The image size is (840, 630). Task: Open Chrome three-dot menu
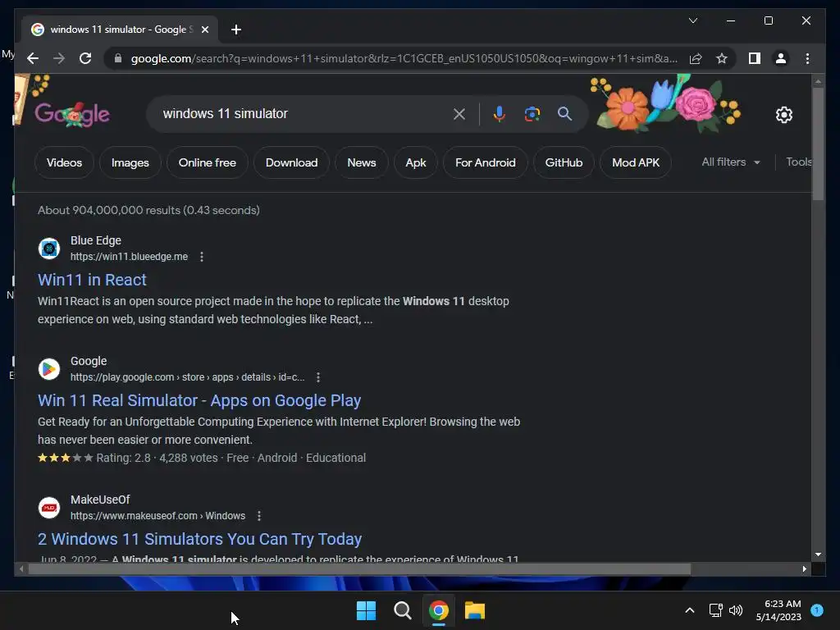(807, 58)
